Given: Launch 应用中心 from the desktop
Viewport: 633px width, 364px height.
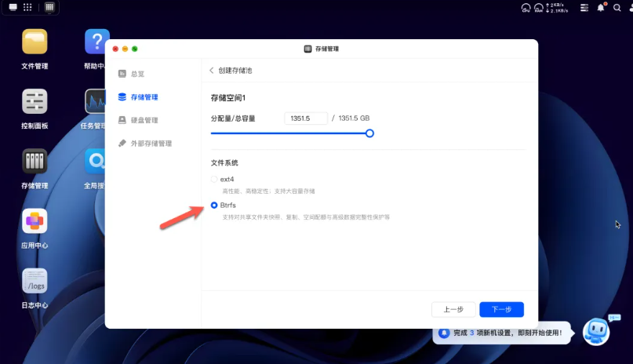Looking at the screenshot, I should (35, 220).
